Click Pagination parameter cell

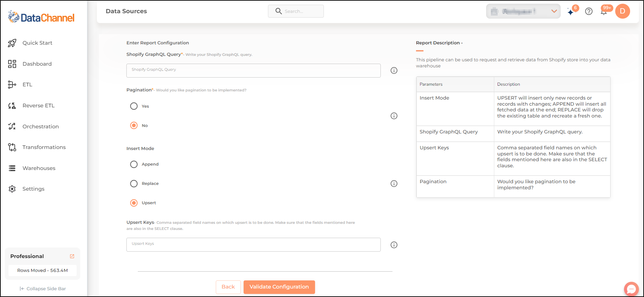455,187
